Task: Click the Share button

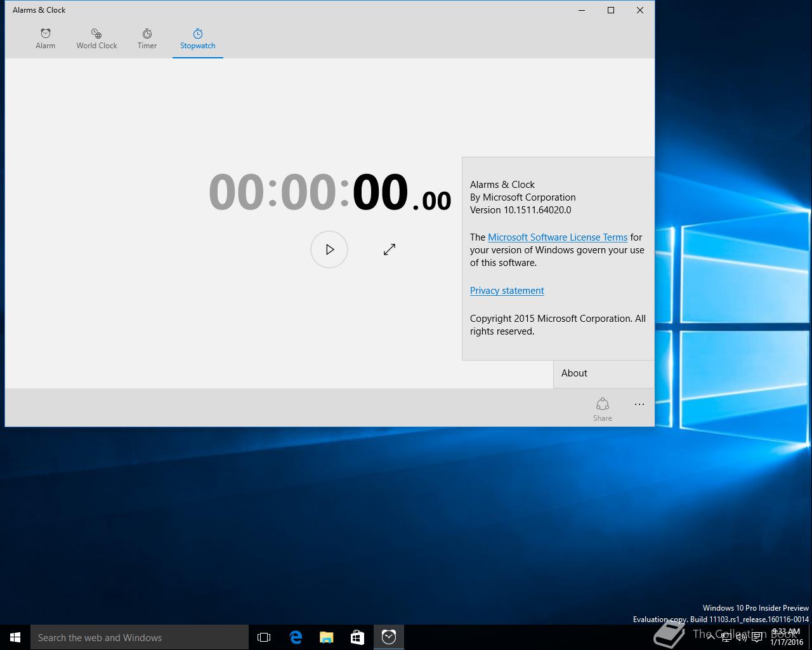Action: coord(602,409)
